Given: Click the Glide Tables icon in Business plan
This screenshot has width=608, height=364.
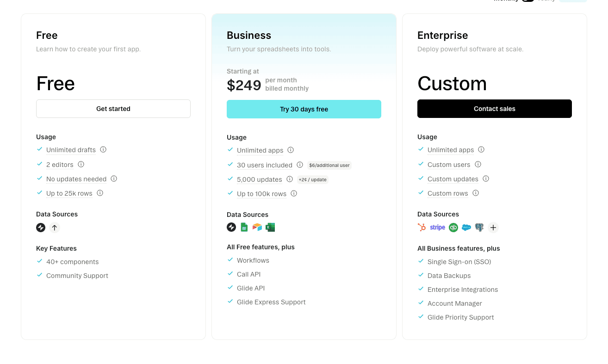Looking at the screenshot, I should click(x=231, y=227).
